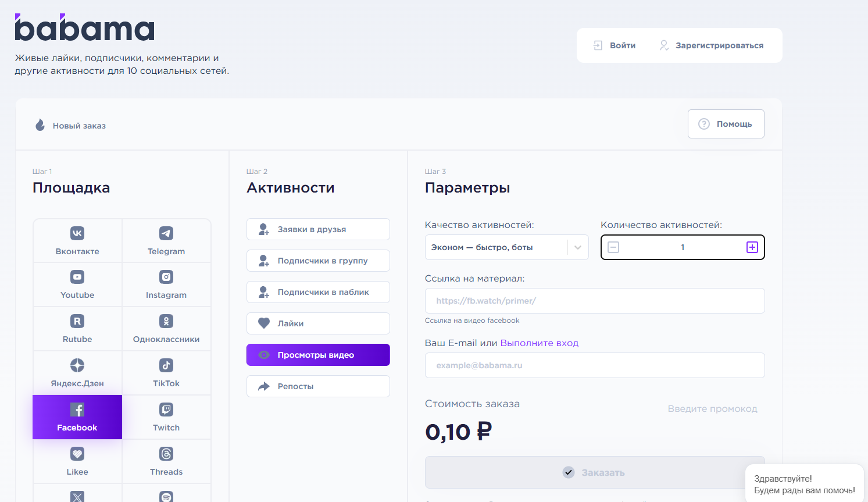Click the Шаг 2 label

tap(257, 172)
